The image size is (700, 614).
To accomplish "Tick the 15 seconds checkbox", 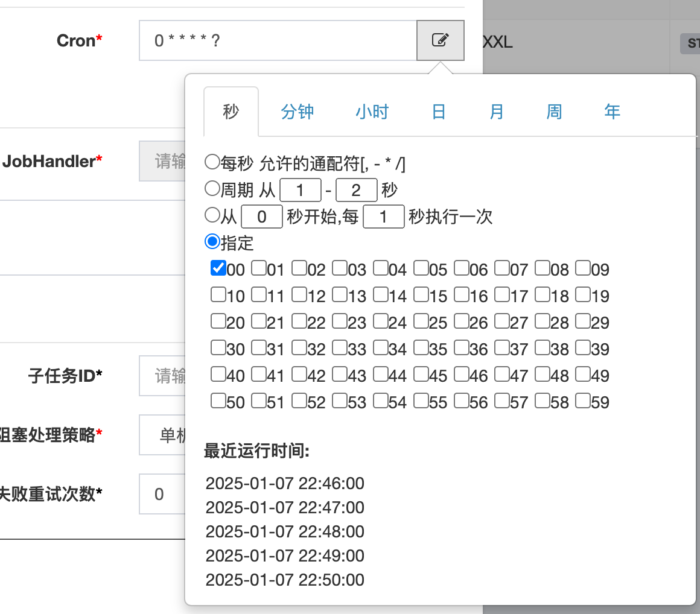I will pos(421,294).
